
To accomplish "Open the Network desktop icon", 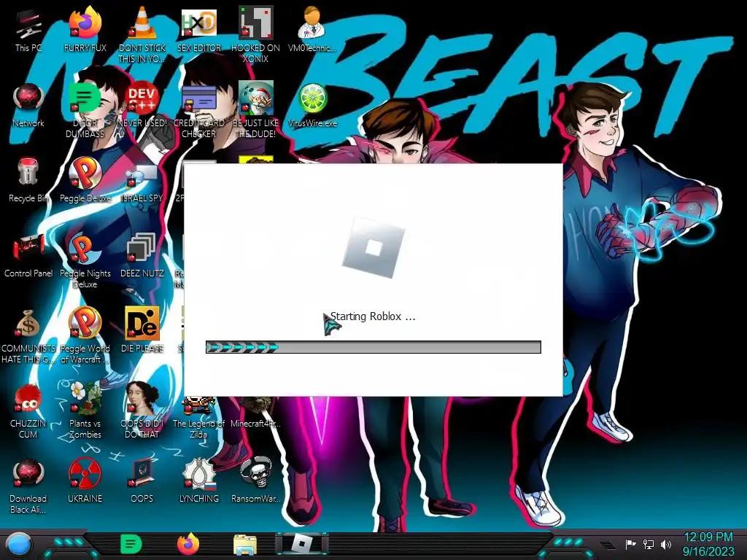I will (28, 106).
